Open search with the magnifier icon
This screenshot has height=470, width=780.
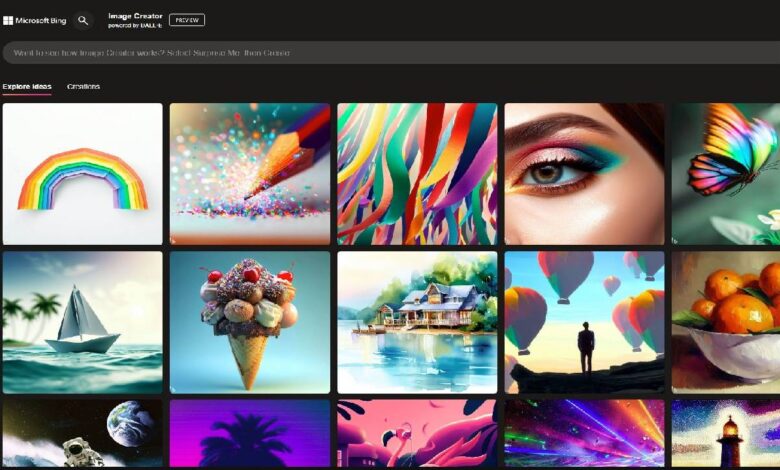tap(83, 20)
